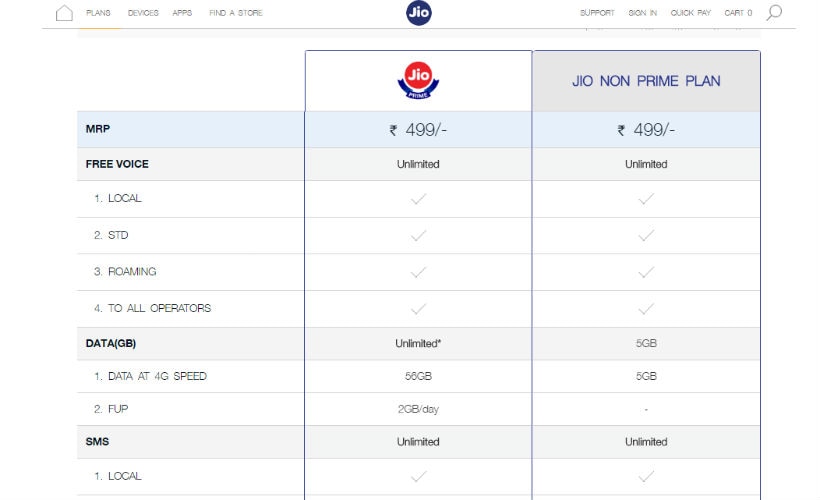Open the Sign In link

[643, 13]
